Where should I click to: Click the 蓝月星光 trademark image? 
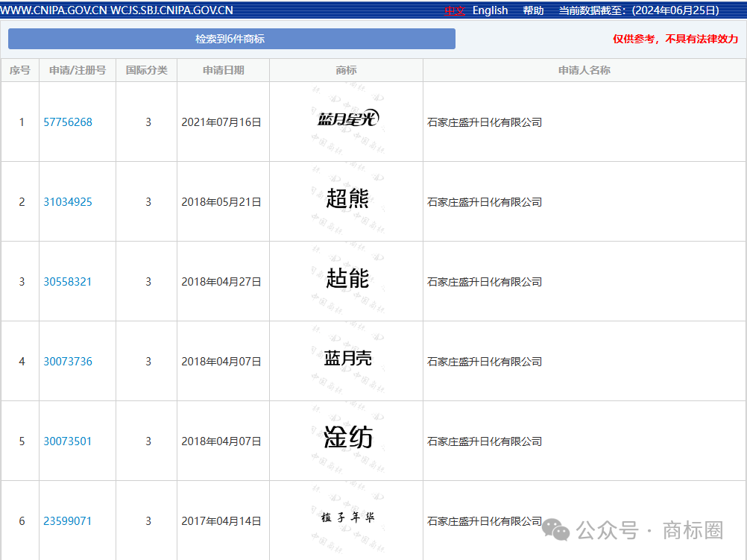click(x=347, y=119)
